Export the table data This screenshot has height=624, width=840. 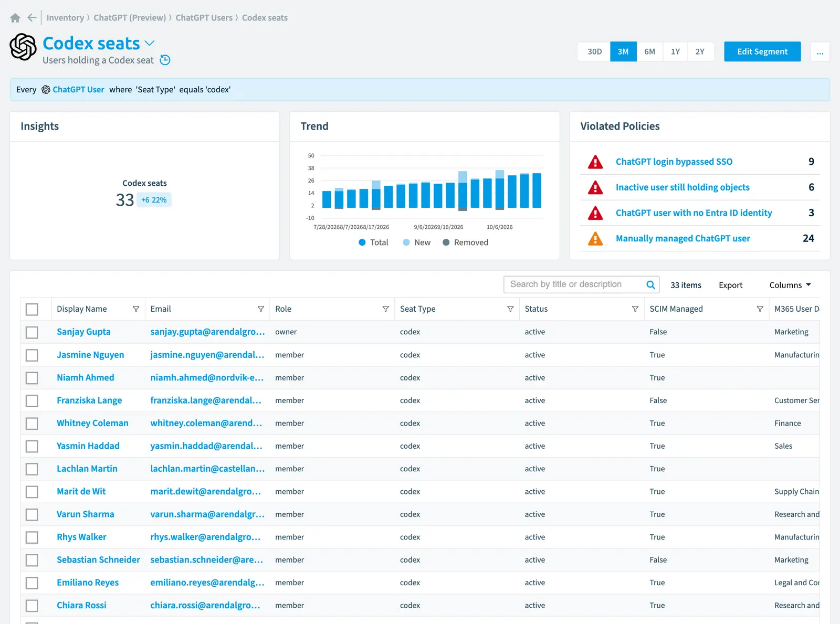(x=730, y=285)
